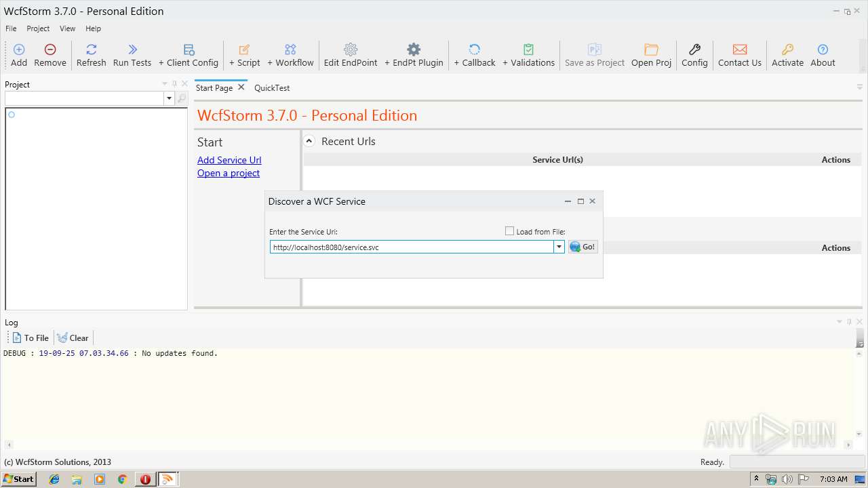
Task: Open the View menu
Action: [67, 28]
